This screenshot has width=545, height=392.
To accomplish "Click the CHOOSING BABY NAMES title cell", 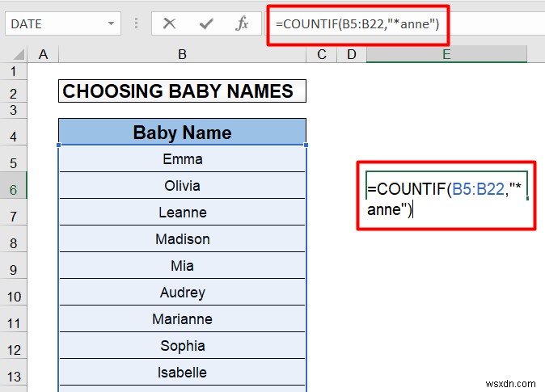I will point(182,91).
